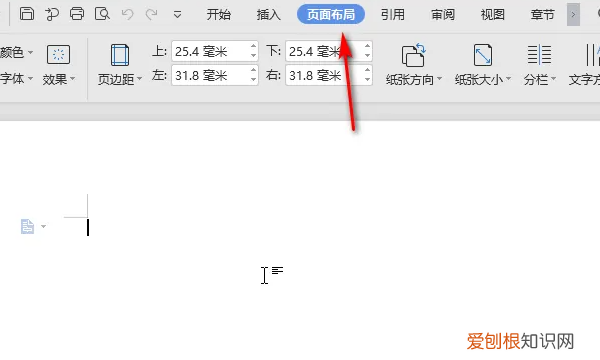
Task: Open the 引用 tab
Action: pos(393,15)
